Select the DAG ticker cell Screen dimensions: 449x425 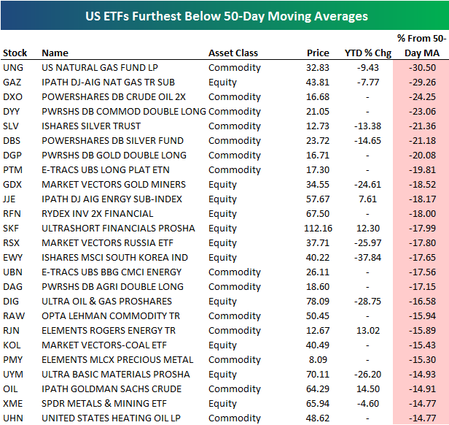13,287
